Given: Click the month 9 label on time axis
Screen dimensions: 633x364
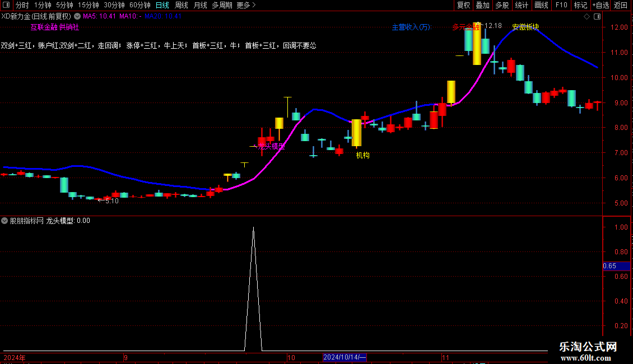Looking at the screenshot, I should tap(126, 357).
